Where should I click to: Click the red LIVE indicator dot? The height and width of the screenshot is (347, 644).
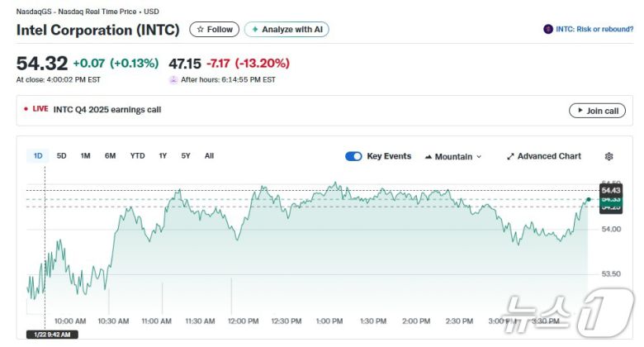click(26, 109)
